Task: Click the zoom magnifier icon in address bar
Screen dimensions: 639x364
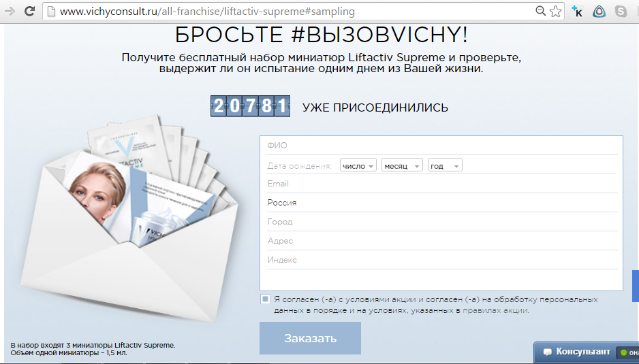Action: (x=540, y=11)
